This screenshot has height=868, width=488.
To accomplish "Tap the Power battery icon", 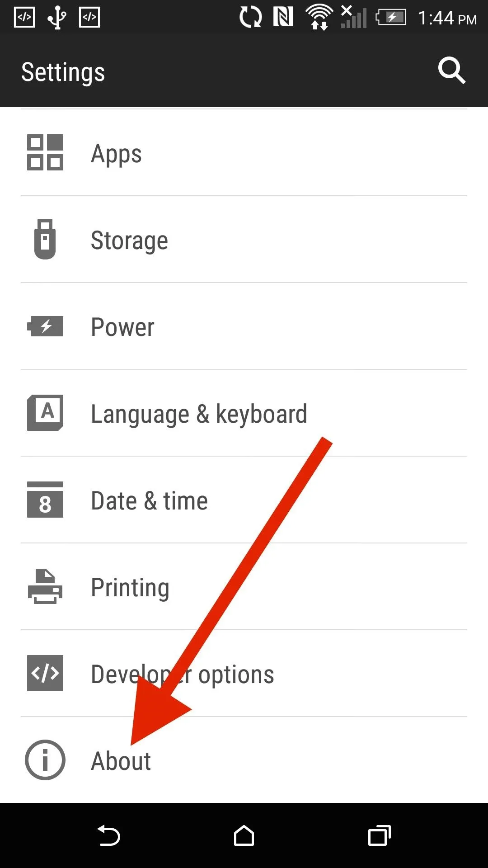I will click(x=45, y=326).
